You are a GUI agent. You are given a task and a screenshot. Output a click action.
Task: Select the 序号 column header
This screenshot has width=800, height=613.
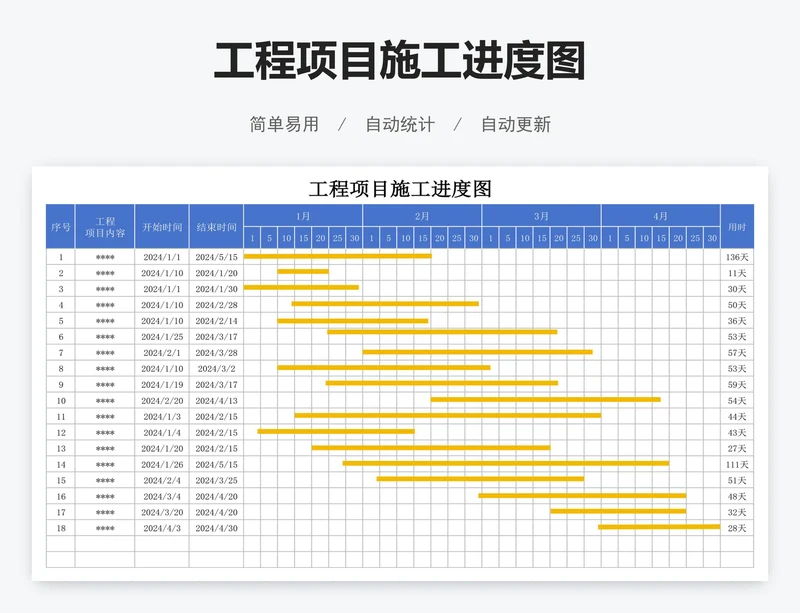point(61,227)
